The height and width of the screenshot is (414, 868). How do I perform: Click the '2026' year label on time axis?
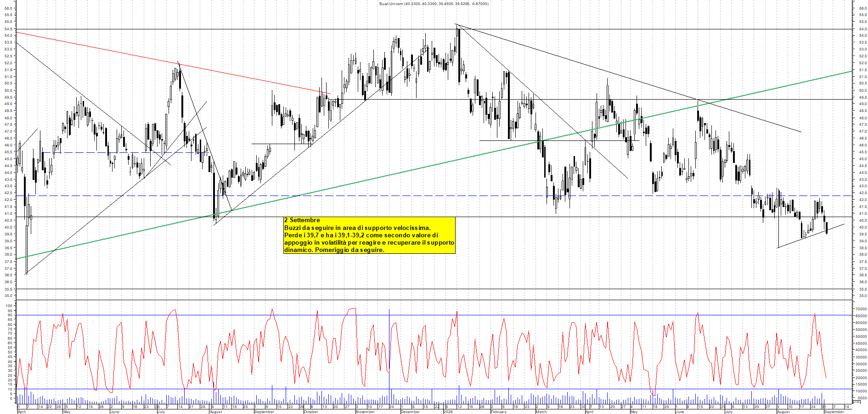(x=448, y=412)
